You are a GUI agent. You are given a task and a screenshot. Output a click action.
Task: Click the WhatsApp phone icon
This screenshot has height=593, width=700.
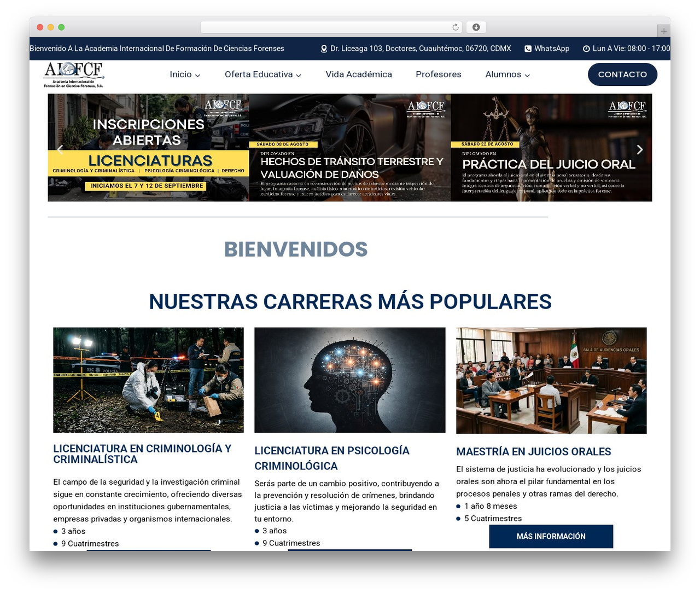(x=528, y=49)
